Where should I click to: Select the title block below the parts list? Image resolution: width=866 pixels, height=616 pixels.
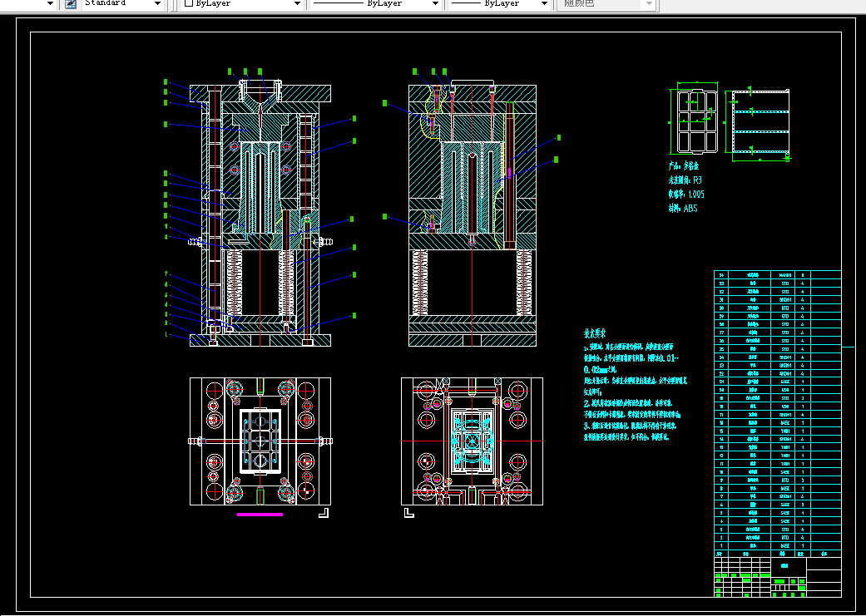778,578
